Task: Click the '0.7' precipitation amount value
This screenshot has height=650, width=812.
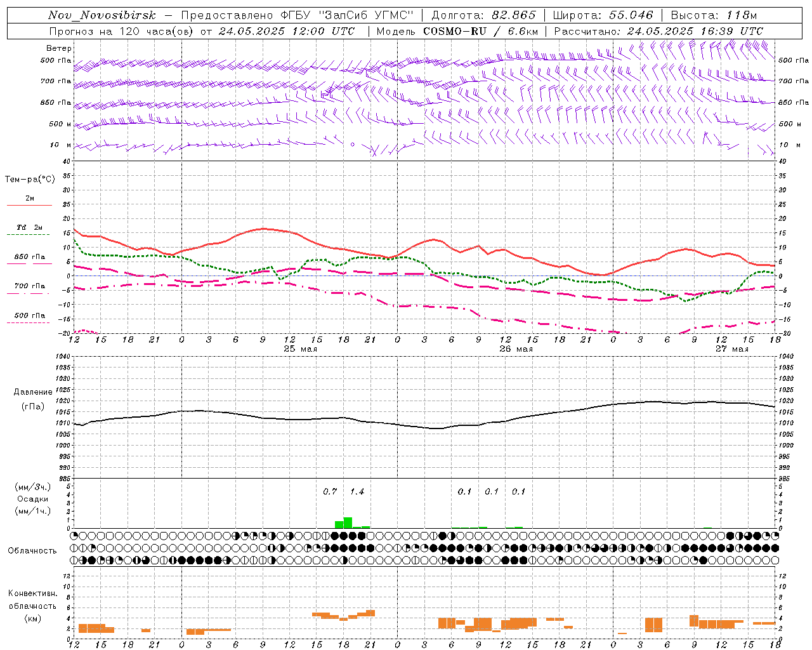Action: pyautogui.click(x=330, y=492)
